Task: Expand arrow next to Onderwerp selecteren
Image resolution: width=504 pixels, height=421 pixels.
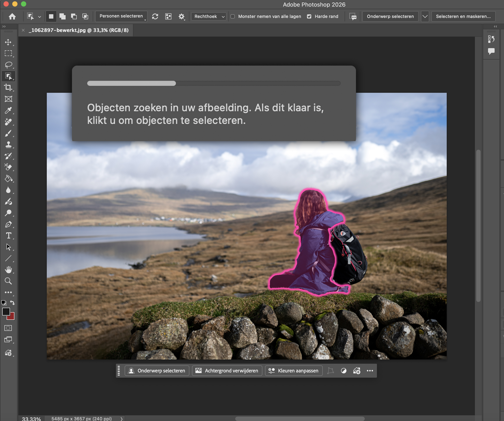Action: pyautogui.click(x=425, y=16)
